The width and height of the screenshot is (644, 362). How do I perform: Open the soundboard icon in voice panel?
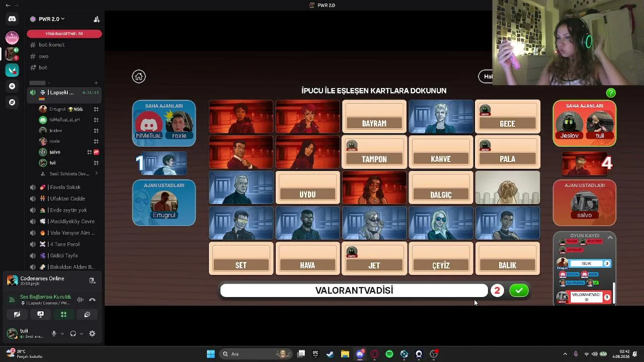click(x=87, y=314)
